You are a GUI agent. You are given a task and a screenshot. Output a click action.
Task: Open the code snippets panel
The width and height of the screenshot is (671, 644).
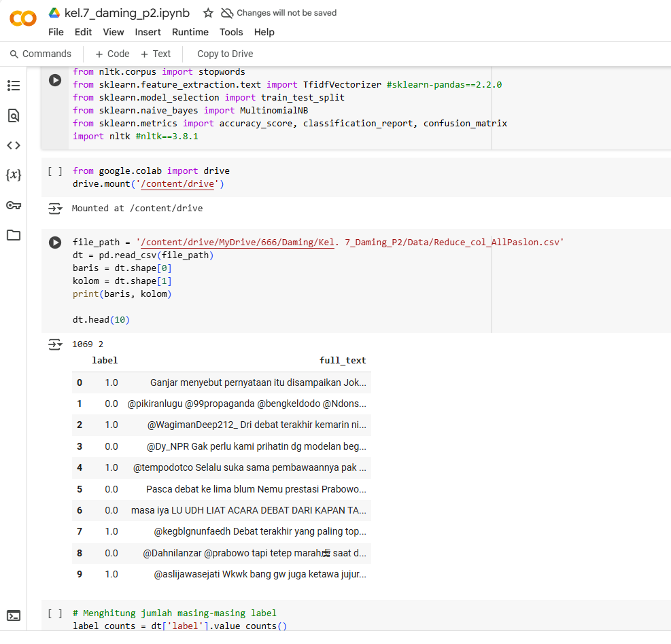[14, 145]
